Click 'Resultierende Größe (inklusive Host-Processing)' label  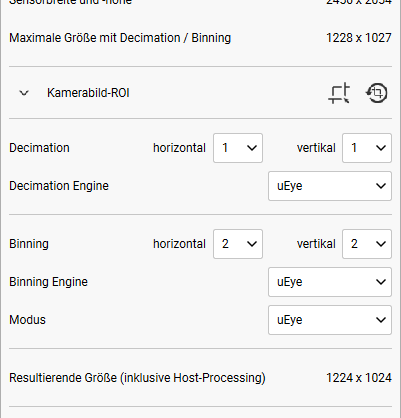(137, 378)
